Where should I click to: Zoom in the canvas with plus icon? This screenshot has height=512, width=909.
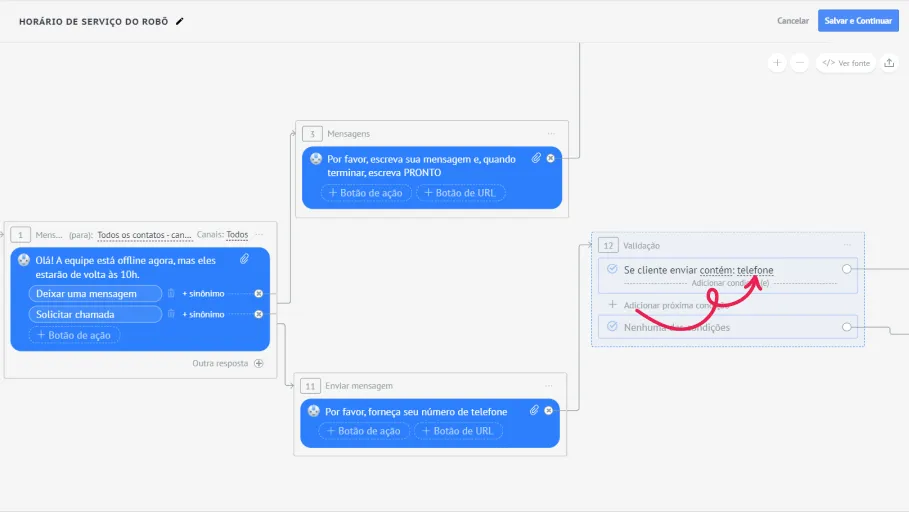pyautogui.click(x=777, y=63)
